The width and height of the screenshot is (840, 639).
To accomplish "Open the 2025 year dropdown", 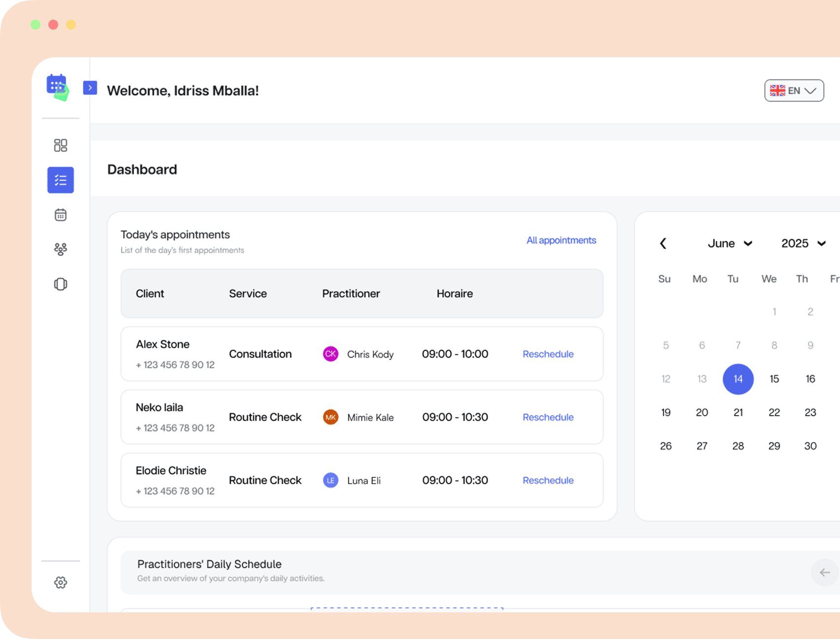I will point(803,244).
